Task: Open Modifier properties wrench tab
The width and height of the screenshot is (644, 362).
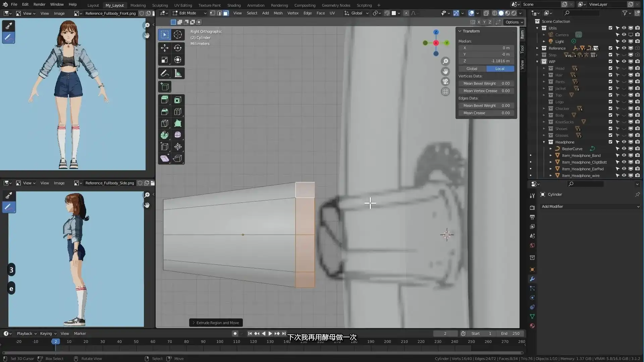Action: point(532,279)
